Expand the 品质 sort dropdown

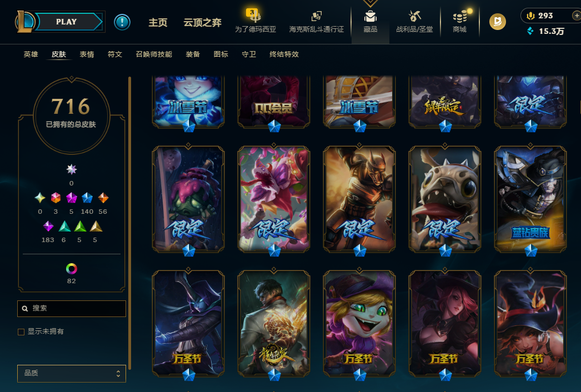72,373
